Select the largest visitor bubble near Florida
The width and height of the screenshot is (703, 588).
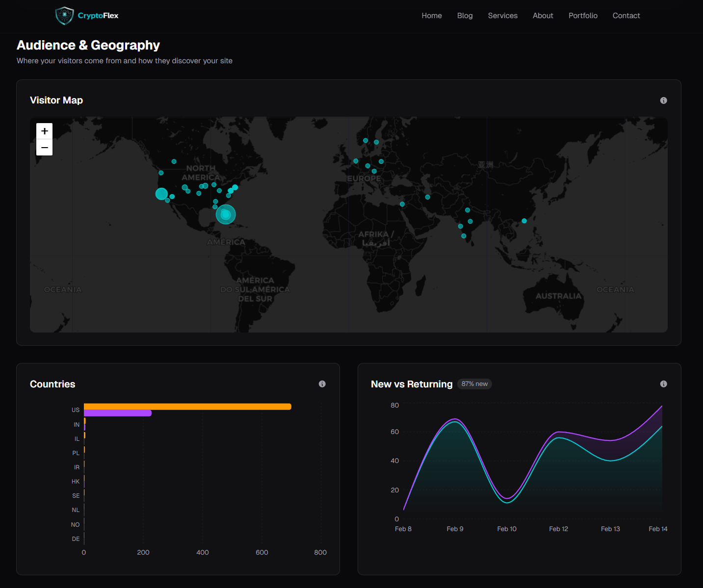pyautogui.click(x=226, y=214)
